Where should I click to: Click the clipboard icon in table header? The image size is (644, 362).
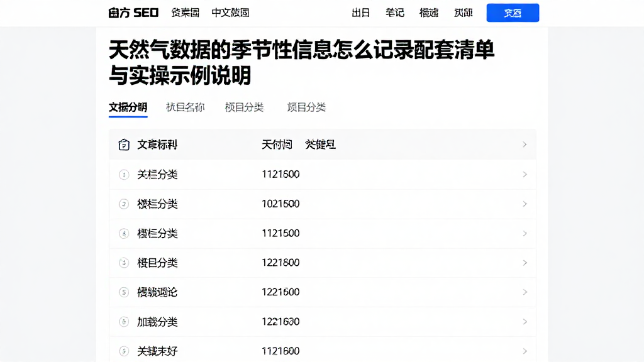tap(124, 145)
